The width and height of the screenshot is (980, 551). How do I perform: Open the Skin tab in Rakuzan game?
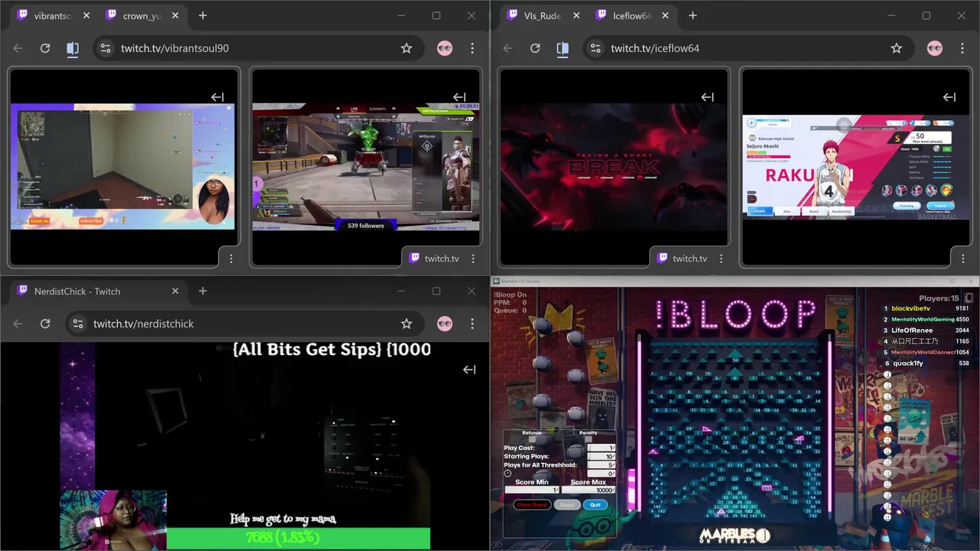tap(786, 211)
